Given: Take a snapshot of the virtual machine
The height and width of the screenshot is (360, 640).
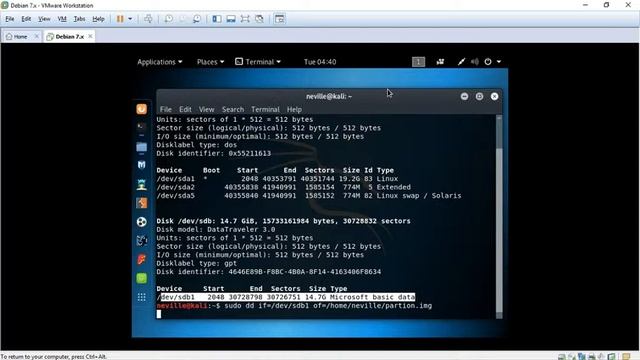Looking at the screenshot, I should [169, 19].
